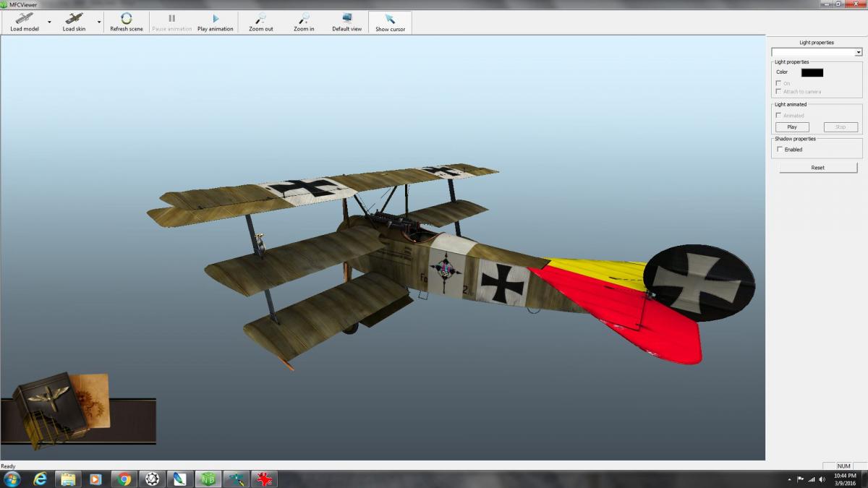Restore the Default view
Image resolution: width=868 pixels, height=488 pixels.
pos(346,19)
